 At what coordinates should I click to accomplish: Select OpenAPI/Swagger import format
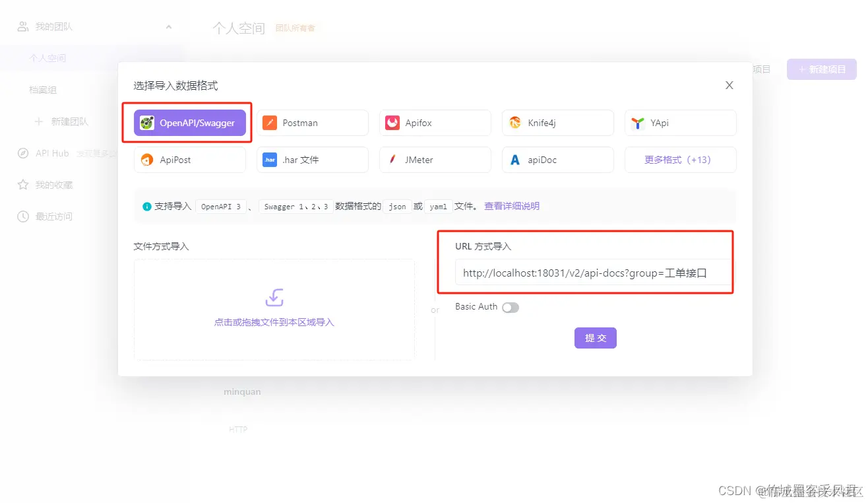[x=190, y=123]
